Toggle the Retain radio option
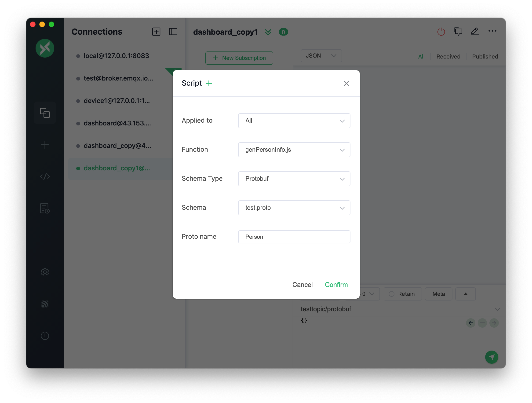The height and width of the screenshot is (403, 532). (x=392, y=294)
